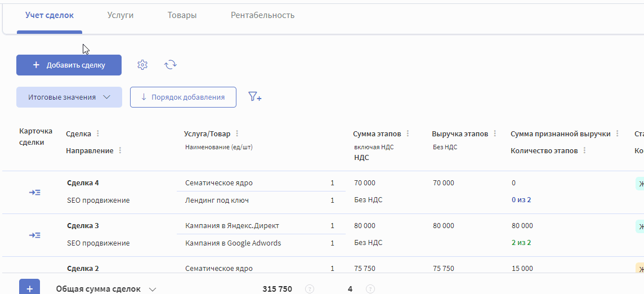Screen dimensions: 644x294
Task: Open the settings gear next to Добавить сделку
Action: [x=142, y=65]
